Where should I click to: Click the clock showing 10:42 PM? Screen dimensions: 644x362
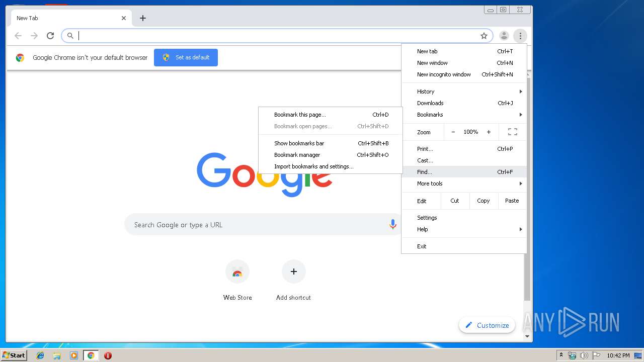[618, 355]
